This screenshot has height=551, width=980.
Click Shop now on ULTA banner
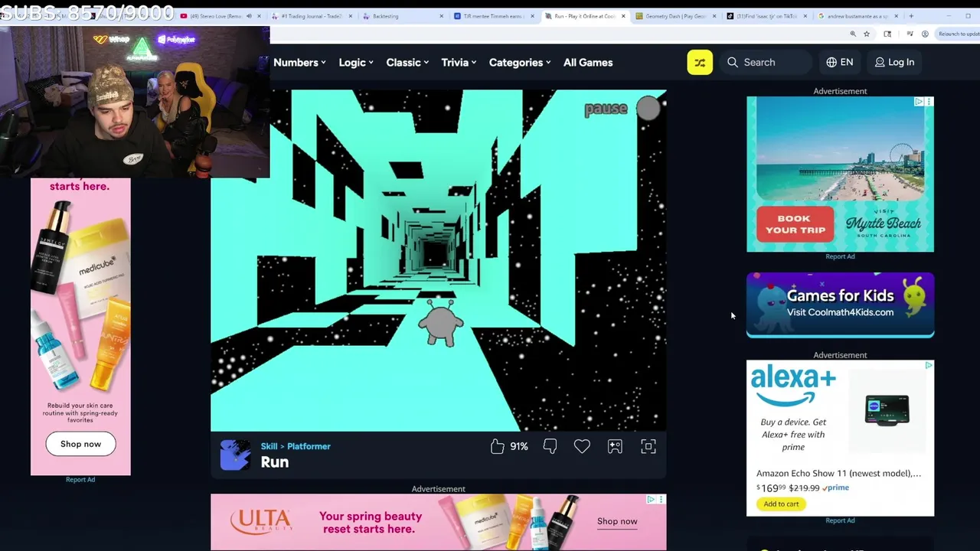coord(617,521)
